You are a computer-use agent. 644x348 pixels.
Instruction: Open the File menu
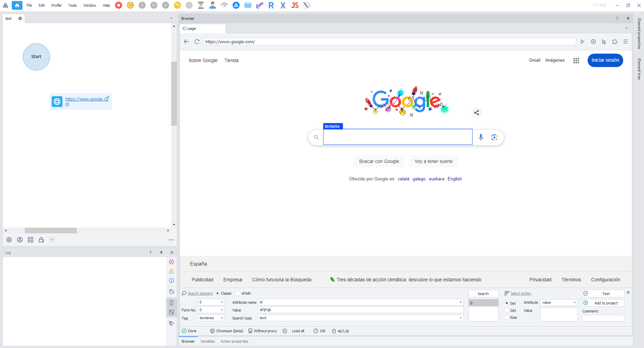[30, 5]
